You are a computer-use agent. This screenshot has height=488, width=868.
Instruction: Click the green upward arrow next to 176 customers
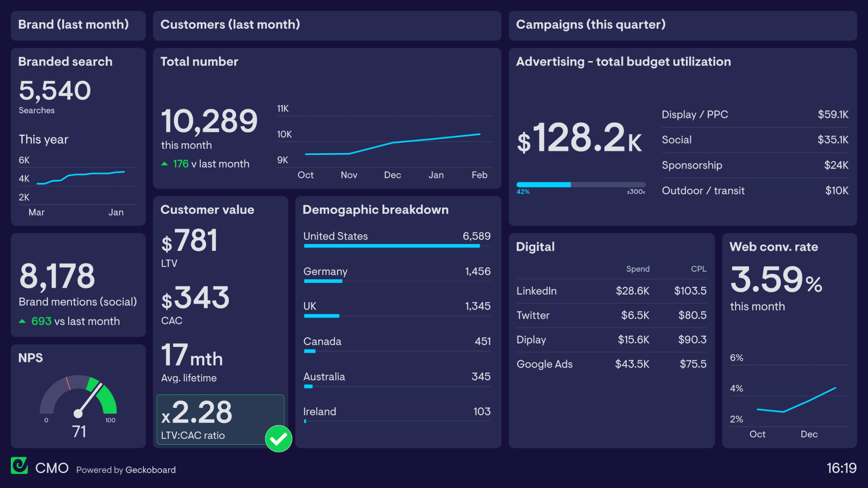[x=166, y=163]
